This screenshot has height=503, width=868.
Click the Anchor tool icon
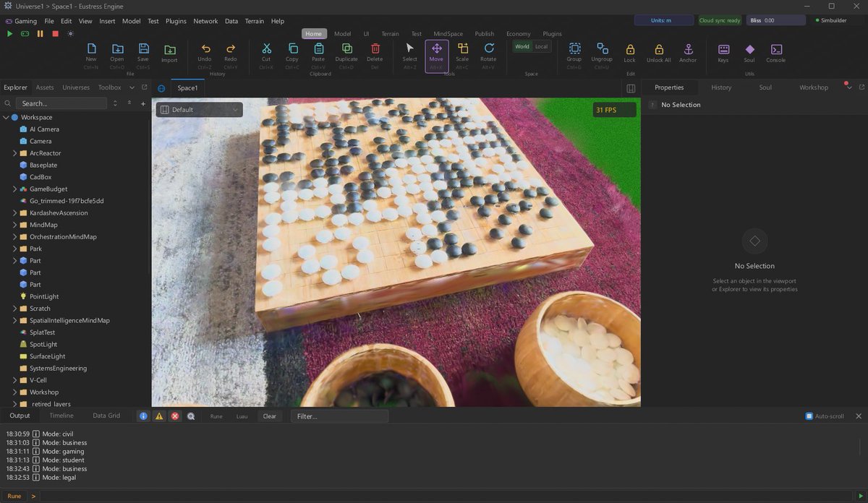688,53
